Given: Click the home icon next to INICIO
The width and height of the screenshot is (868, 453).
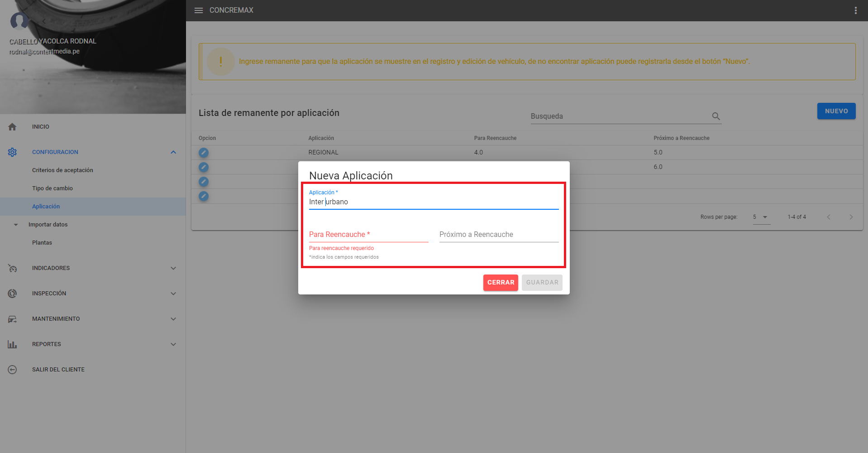Looking at the screenshot, I should (12, 127).
